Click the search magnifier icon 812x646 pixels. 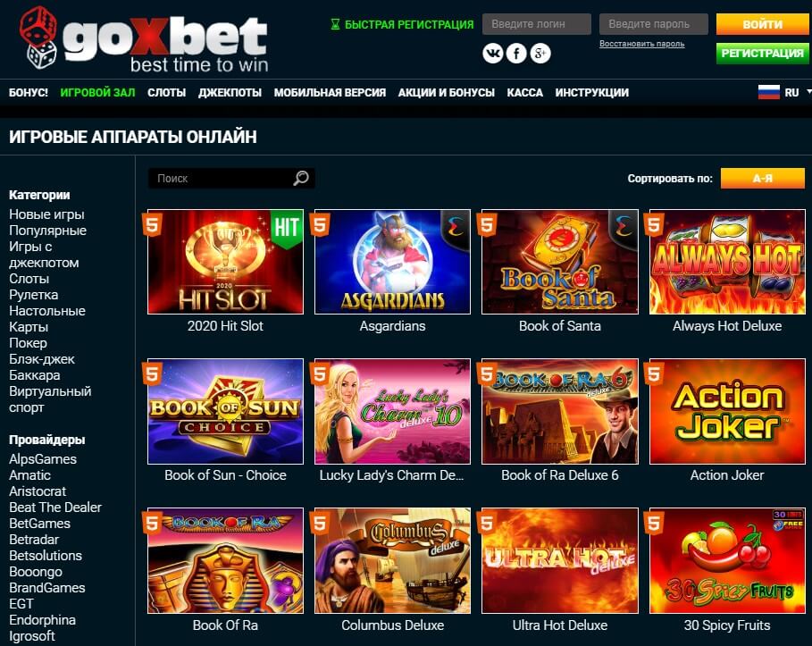(301, 178)
